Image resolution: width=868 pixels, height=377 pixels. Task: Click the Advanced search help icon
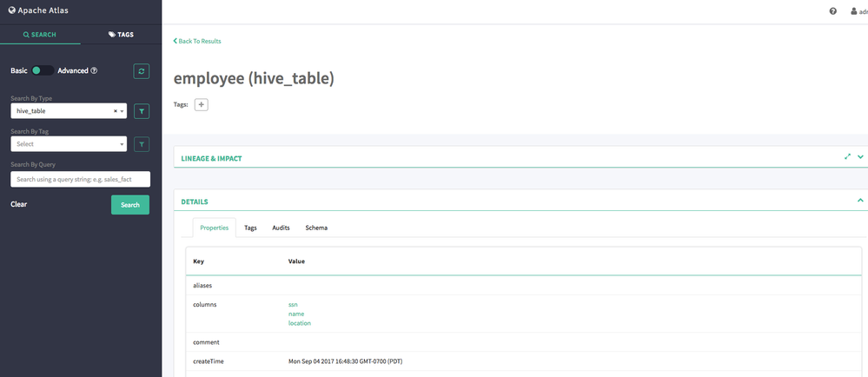[94, 71]
